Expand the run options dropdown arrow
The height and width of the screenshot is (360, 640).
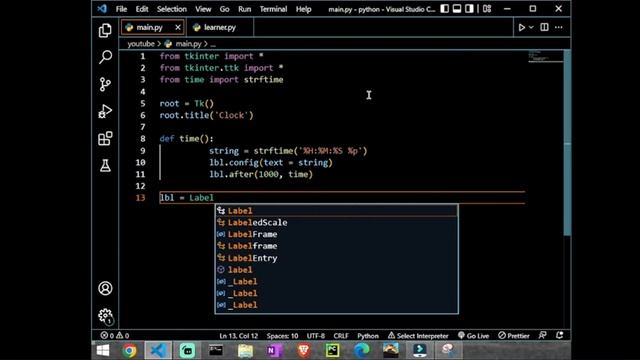pos(531,27)
